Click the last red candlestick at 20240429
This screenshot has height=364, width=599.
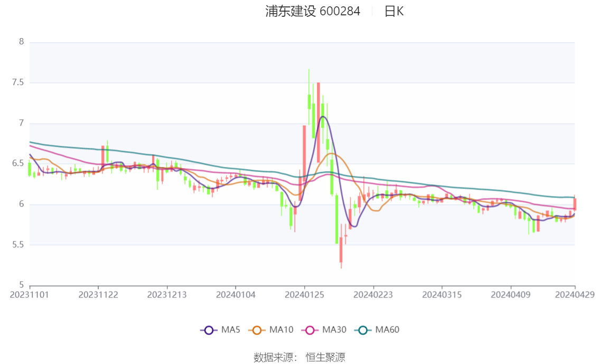575,203
